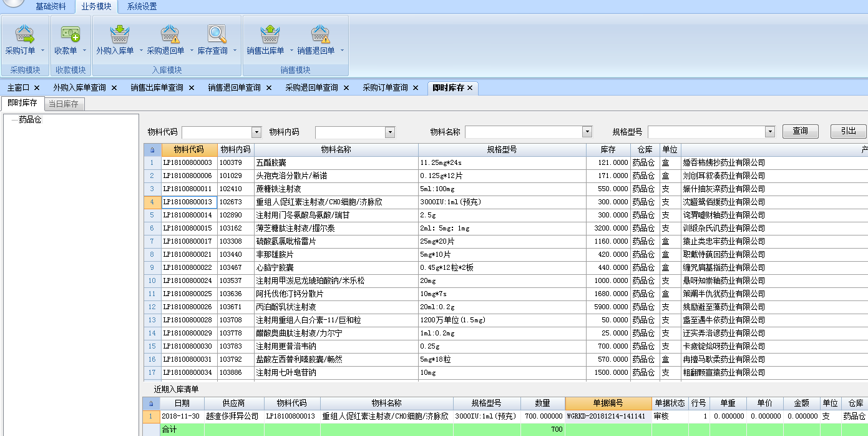Click into the 物料代码 filter field
Screen dimensions: 868x436
[x=217, y=132]
